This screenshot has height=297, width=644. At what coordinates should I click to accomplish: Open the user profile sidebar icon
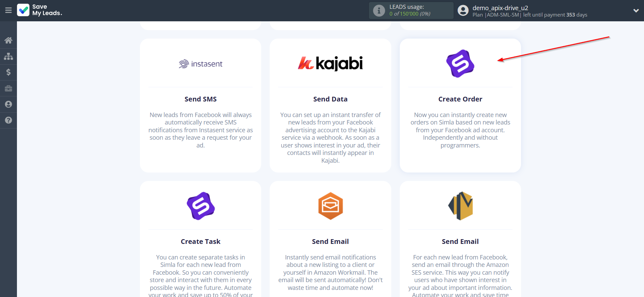(8, 104)
